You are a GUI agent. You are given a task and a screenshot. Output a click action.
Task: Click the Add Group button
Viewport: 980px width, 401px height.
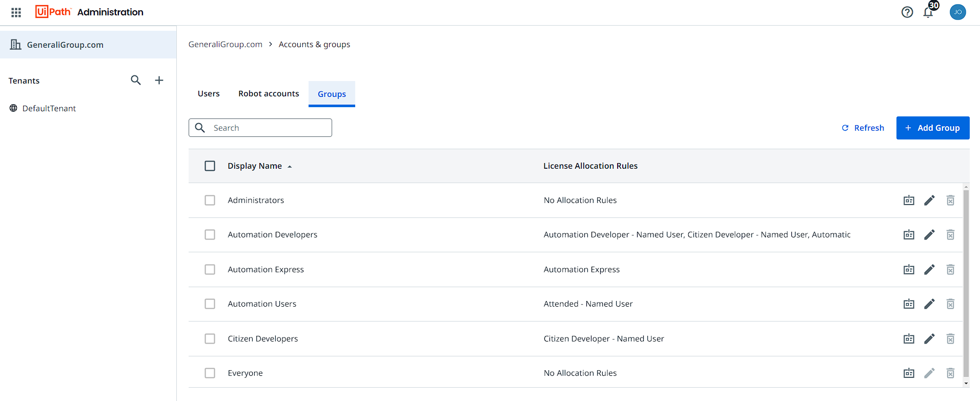(x=932, y=128)
